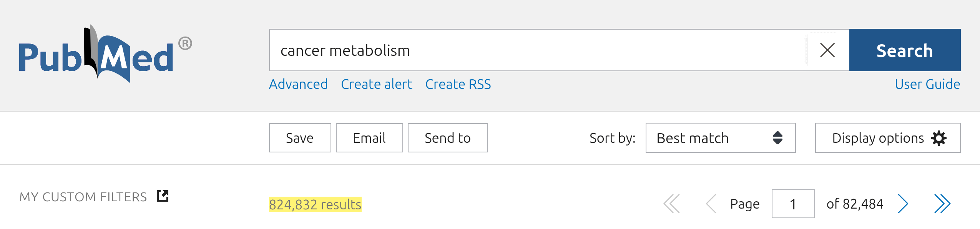Open the Advanced search link
The image size is (980, 229).
tap(298, 84)
